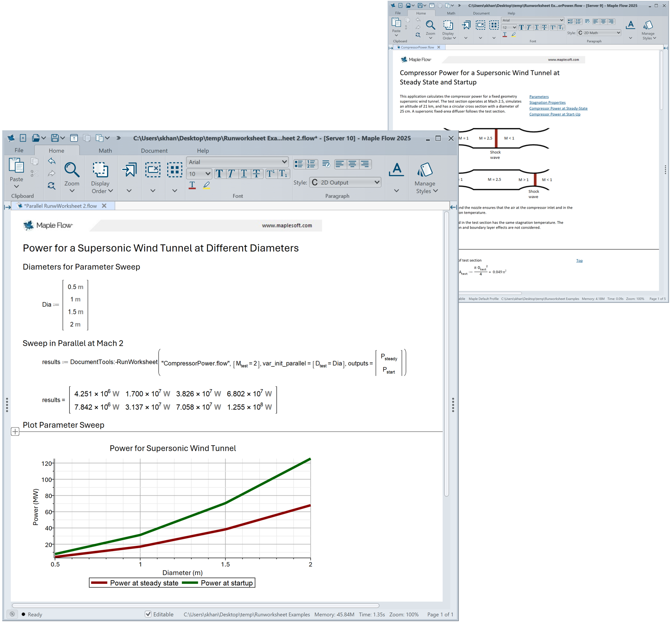Click the Display Order icon
The width and height of the screenshot is (672, 623).
coord(100,170)
